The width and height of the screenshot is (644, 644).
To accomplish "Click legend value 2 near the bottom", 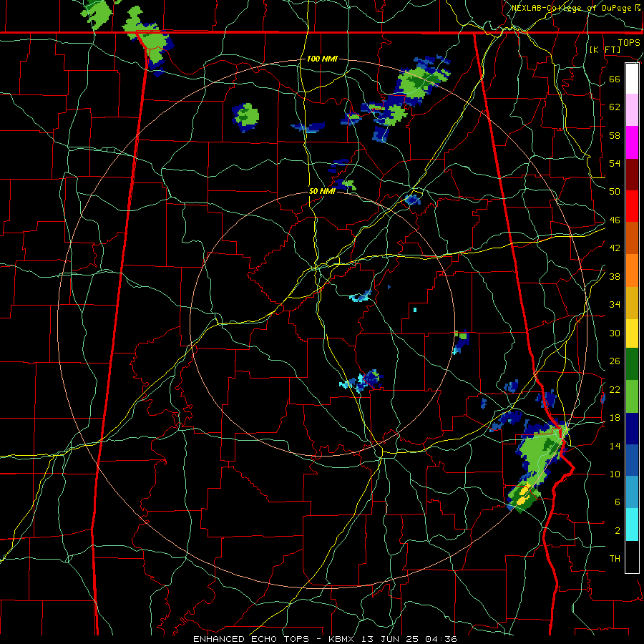I will point(617,531).
